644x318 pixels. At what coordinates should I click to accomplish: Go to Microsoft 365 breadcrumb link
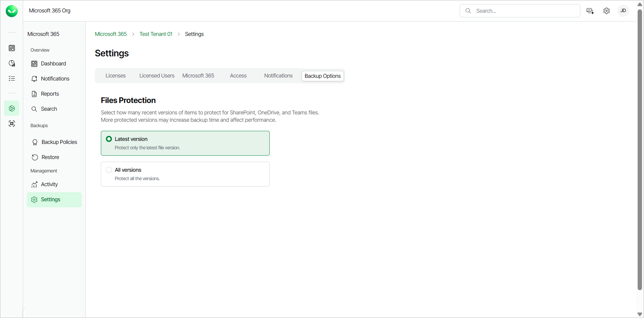click(111, 34)
